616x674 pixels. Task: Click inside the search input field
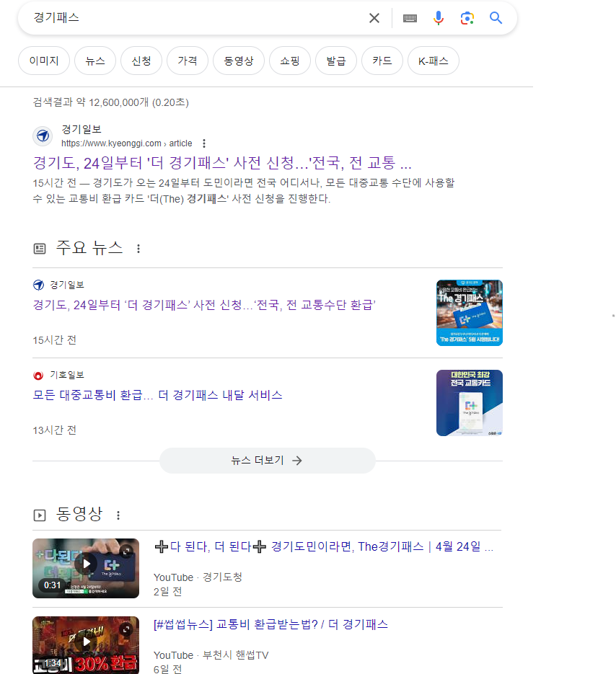tap(180, 18)
